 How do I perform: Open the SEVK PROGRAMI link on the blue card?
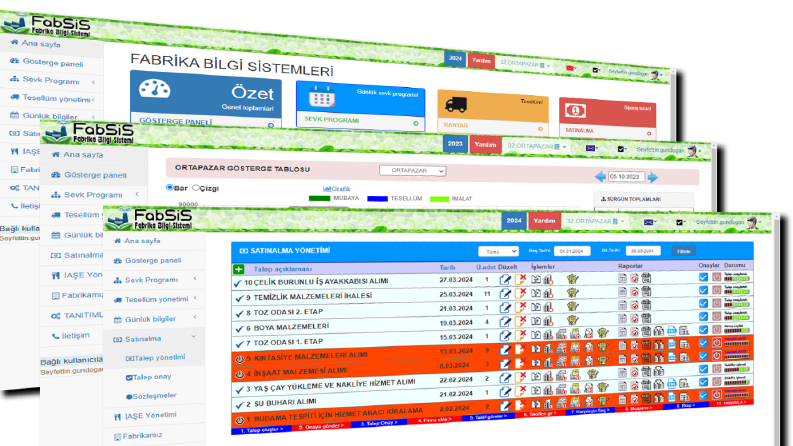332,119
